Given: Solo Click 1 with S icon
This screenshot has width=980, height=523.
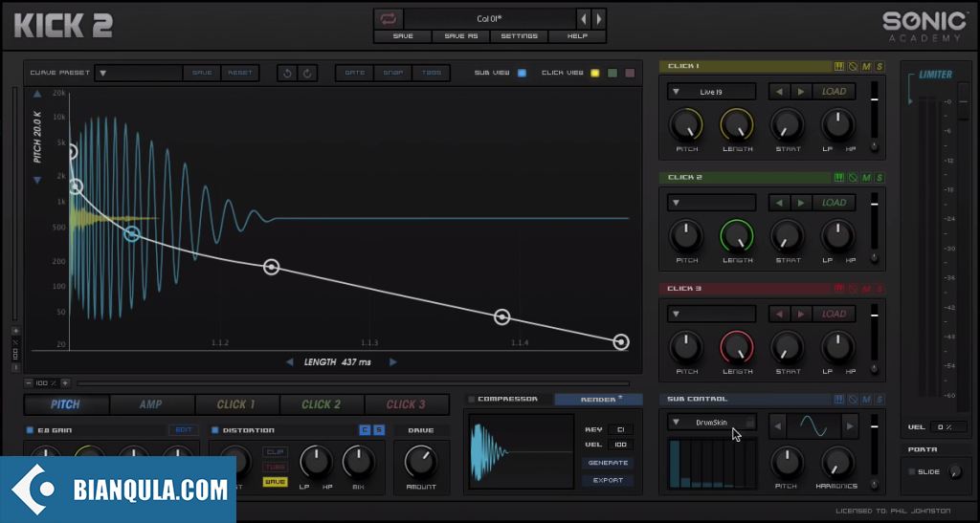Looking at the screenshot, I should pyautogui.click(x=880, y=66).
